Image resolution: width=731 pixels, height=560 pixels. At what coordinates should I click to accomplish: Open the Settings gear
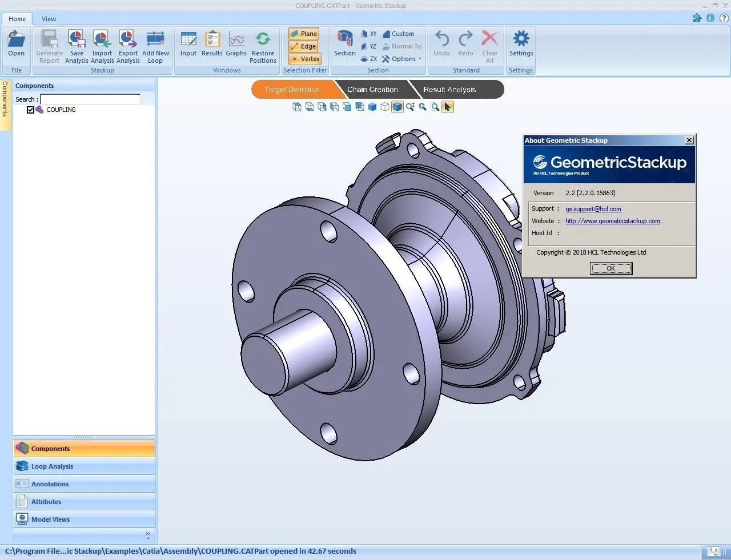(x=521, y=45)
